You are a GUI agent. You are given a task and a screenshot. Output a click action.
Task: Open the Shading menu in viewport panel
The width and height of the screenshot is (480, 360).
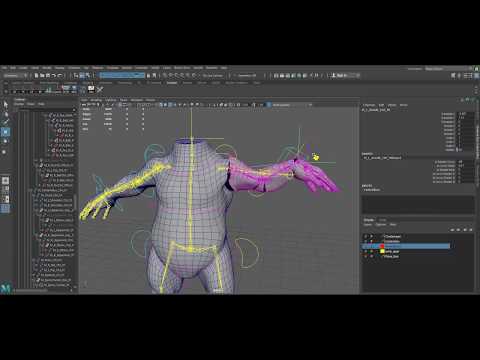pos(96,100)
